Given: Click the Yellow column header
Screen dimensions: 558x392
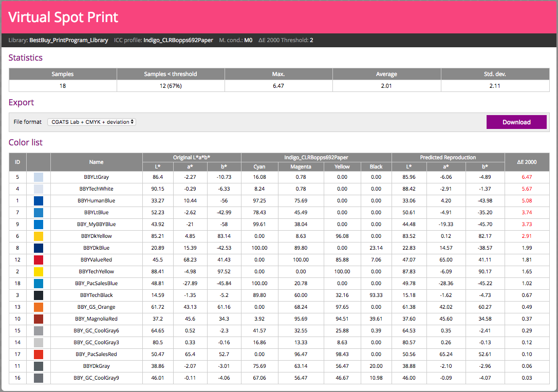Looking at the screenshot, I should (342, 167).
